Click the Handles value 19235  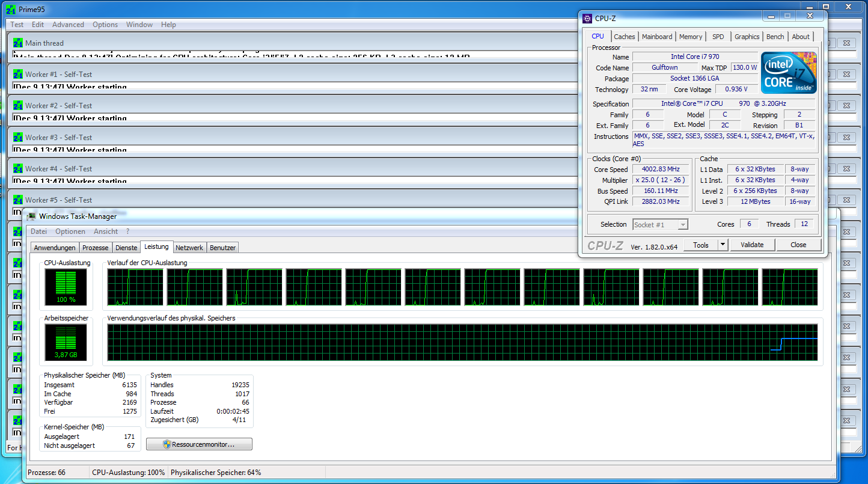pos(239,385)
